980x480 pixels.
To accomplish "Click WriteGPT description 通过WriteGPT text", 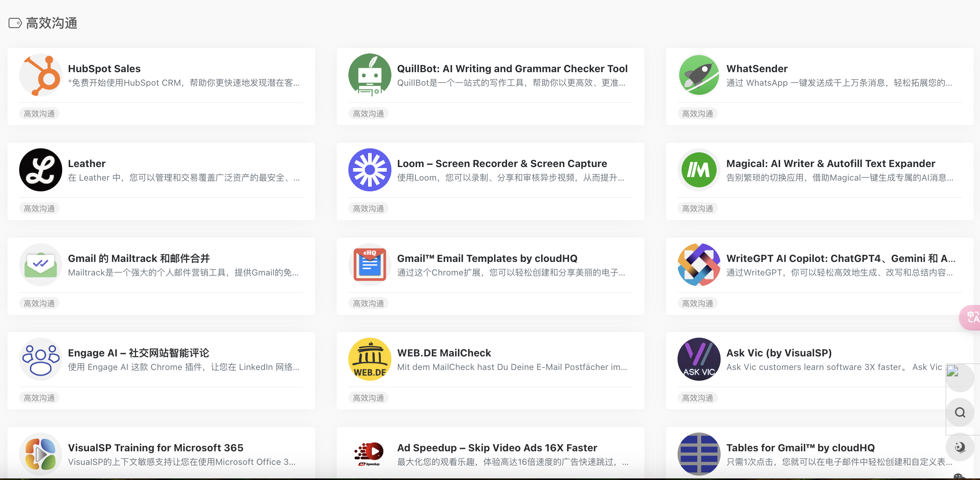I will tap(840, 272).
